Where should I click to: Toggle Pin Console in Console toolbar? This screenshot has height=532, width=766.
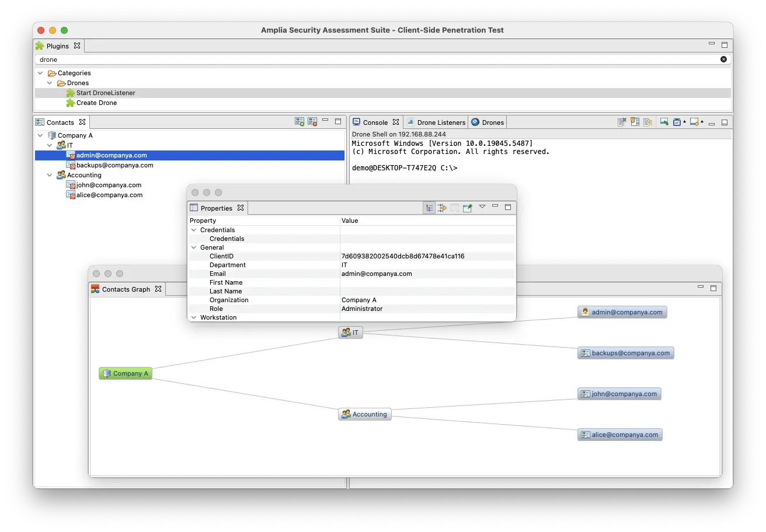(664, 123)
